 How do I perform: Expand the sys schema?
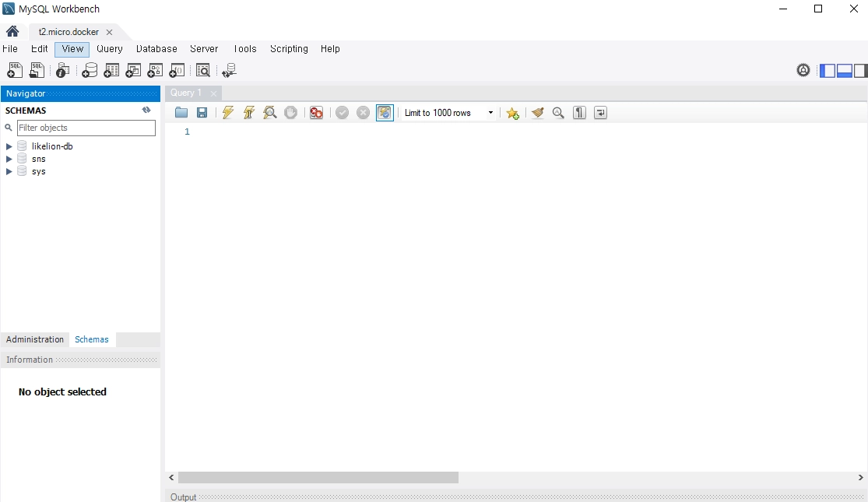(9, 171)
